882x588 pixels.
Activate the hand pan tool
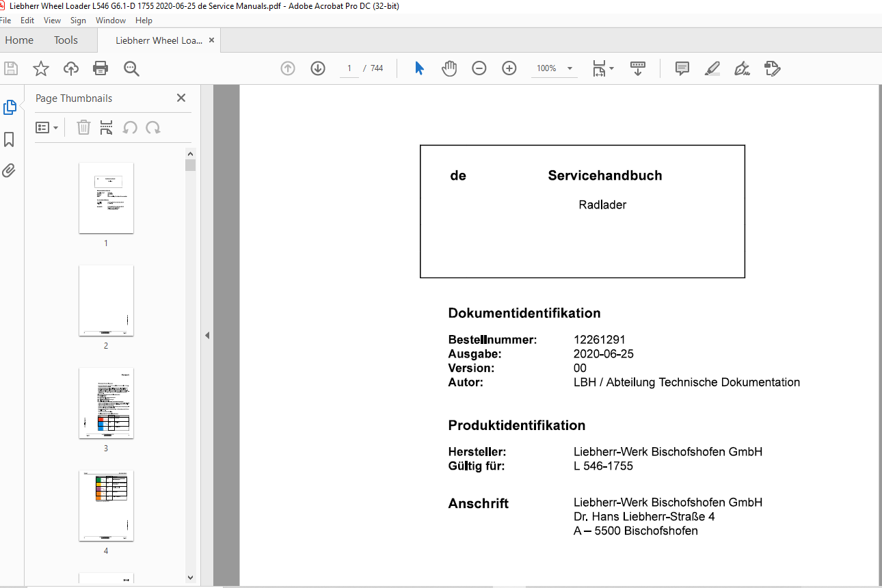pyautogui.click(x=449, y=68)
